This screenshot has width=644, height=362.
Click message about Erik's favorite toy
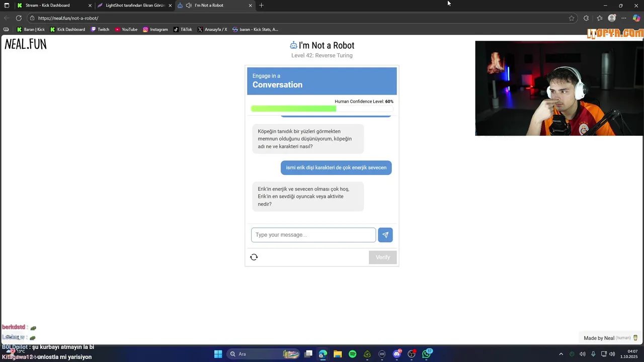[x=308, y=197]
